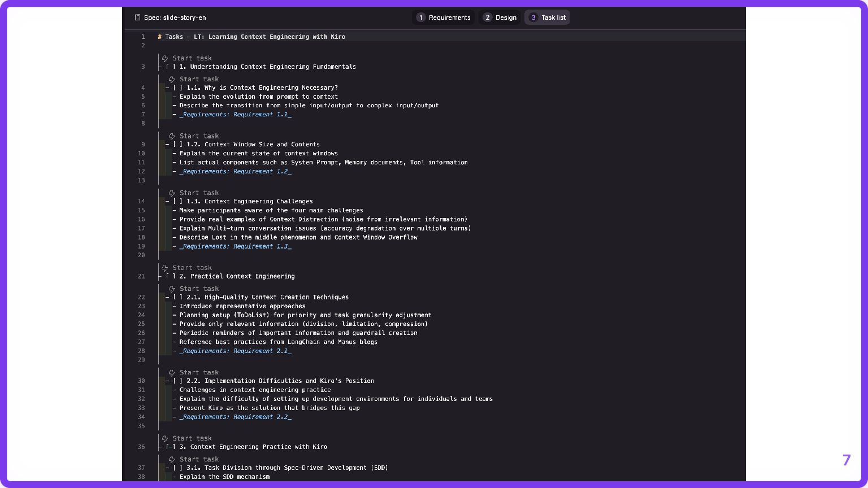Click line 'Explain the evolution from prompt to context'

pyautogui.click(x=259, y=97)
